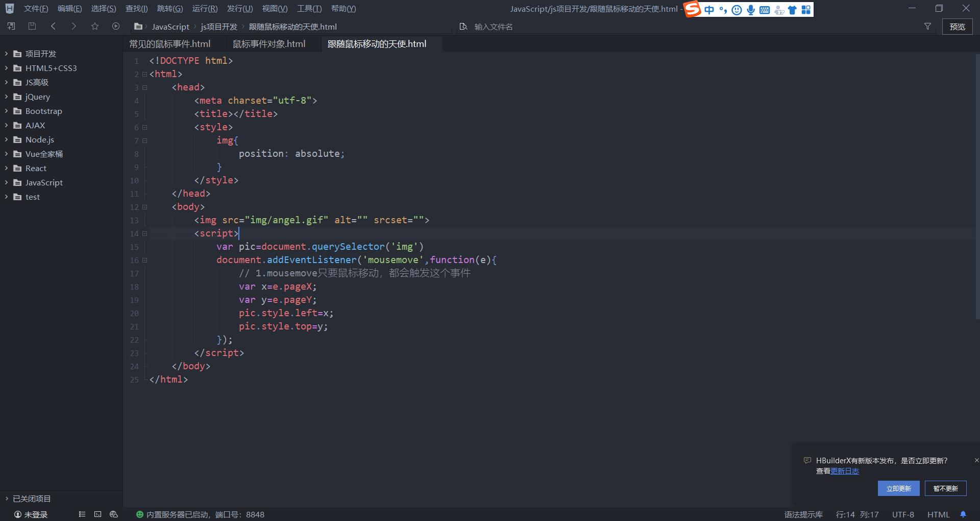Viewport: 980px width, 521px height.
Task: Toggle the notification bell in the status bar
Action: pos(963,514)
